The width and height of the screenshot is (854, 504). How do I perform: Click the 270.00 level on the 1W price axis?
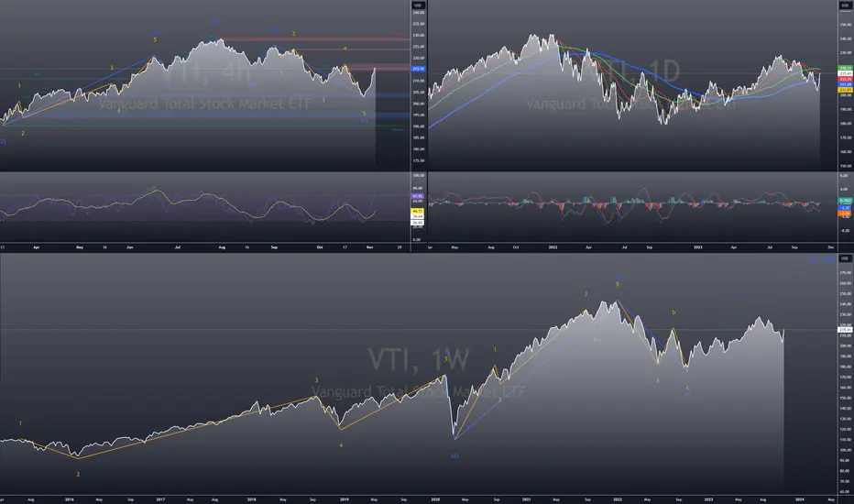point(846,272)
